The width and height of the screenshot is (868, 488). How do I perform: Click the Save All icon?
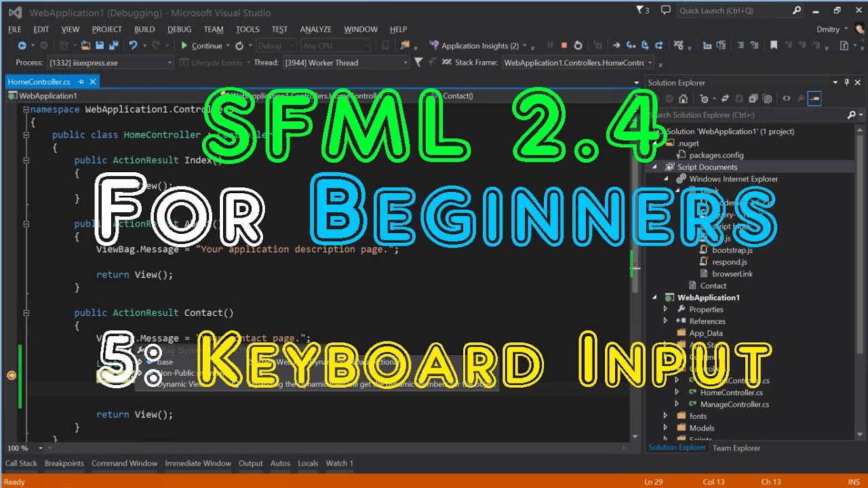114,45
